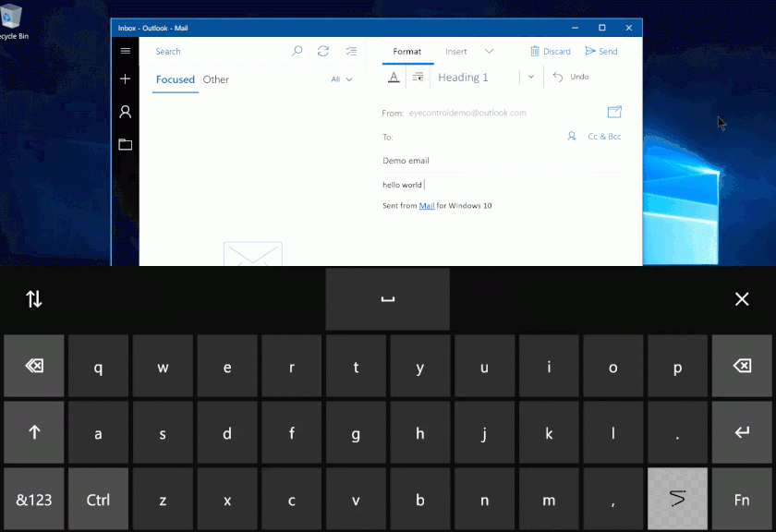Switch to the Other inbox tab
The image size is (776, 532).
point(216,79)
